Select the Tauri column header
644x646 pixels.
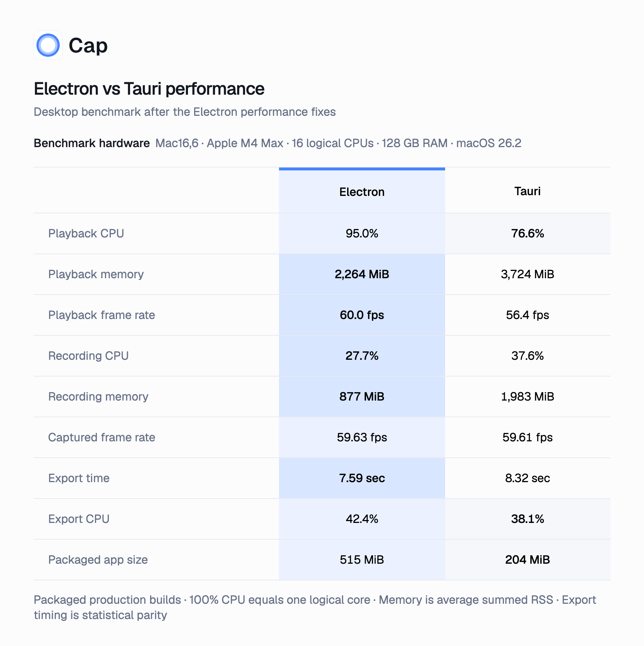click(x=527, y=191)
